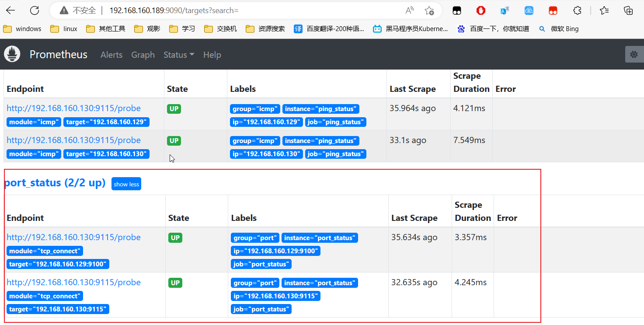Viewport: 644px width, 325px height.
Task: Open probe endpoint for target 192.168.160.129 icmp
Action: pos(73,108)
